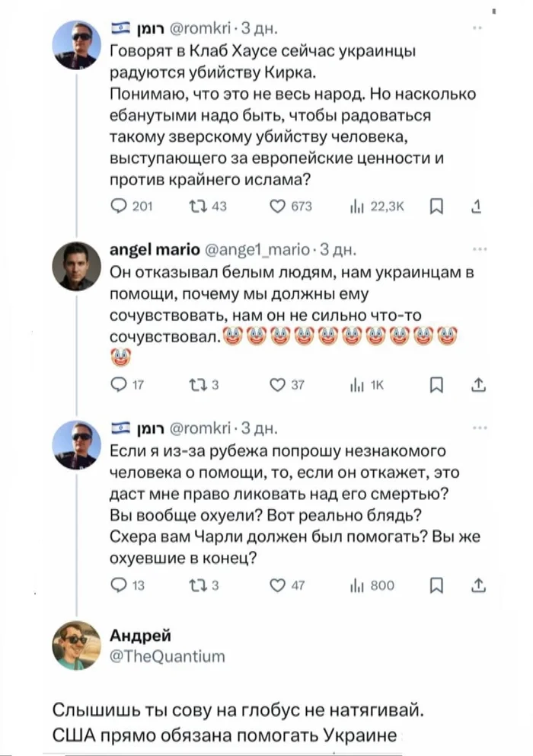Reply to the angel mario tweet
Image resolution: width=533 pixels, height=756 pixels.
pyautogui.click(x=120, y=386)
